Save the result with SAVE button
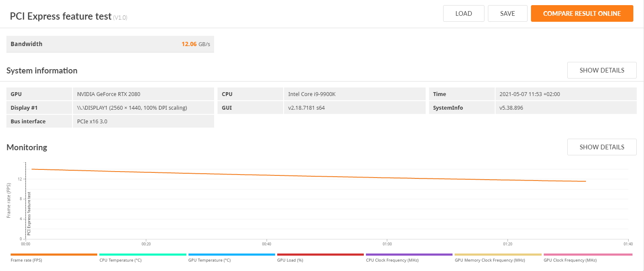Screen dimensions: 644x271 point(508,14)
